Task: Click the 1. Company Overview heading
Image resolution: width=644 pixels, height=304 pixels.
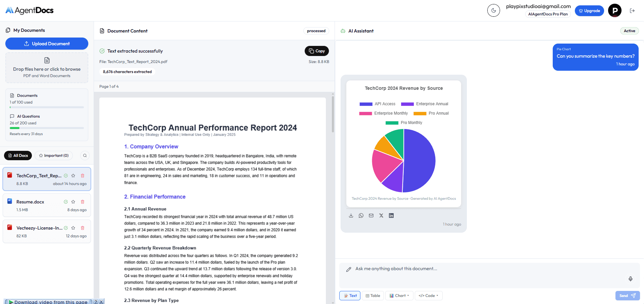Action: pos(151,146)
